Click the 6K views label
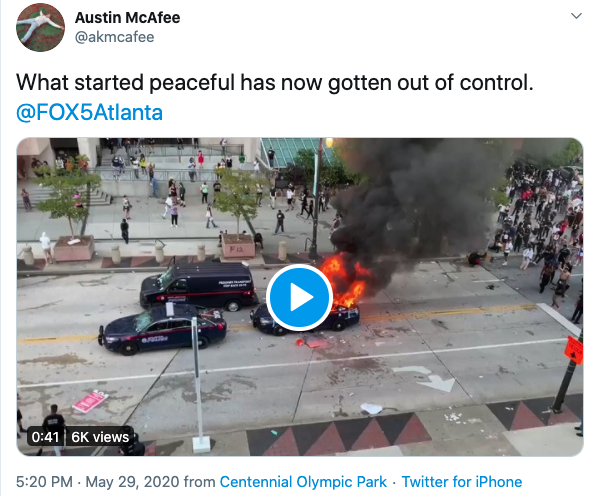The image size is (591, 496). 100,437
